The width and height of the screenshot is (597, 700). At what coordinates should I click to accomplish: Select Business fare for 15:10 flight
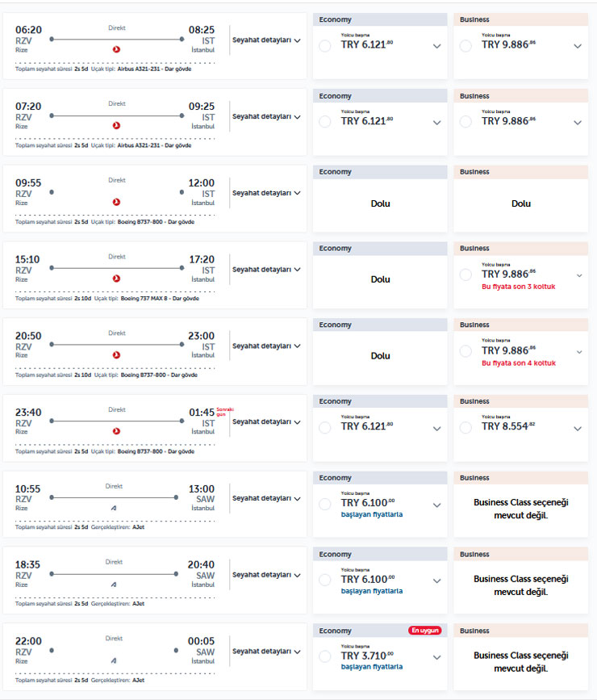point(465,275)
